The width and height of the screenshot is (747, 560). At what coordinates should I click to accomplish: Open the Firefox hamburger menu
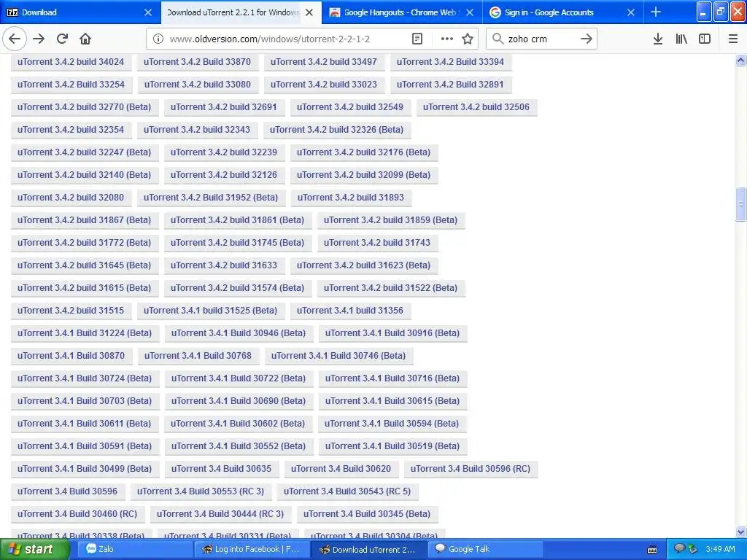[x=733, y=39]
